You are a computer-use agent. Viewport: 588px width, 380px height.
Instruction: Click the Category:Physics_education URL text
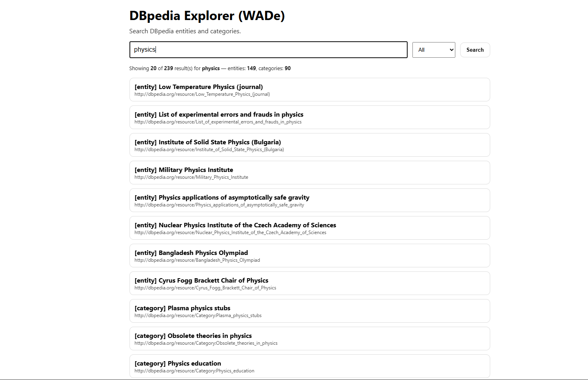coord(194,371)
